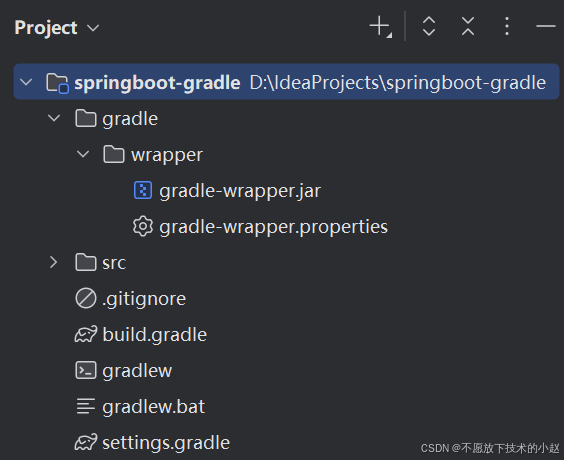
Task: Open the Project view dropdown
Action: (x=93, y=28)
